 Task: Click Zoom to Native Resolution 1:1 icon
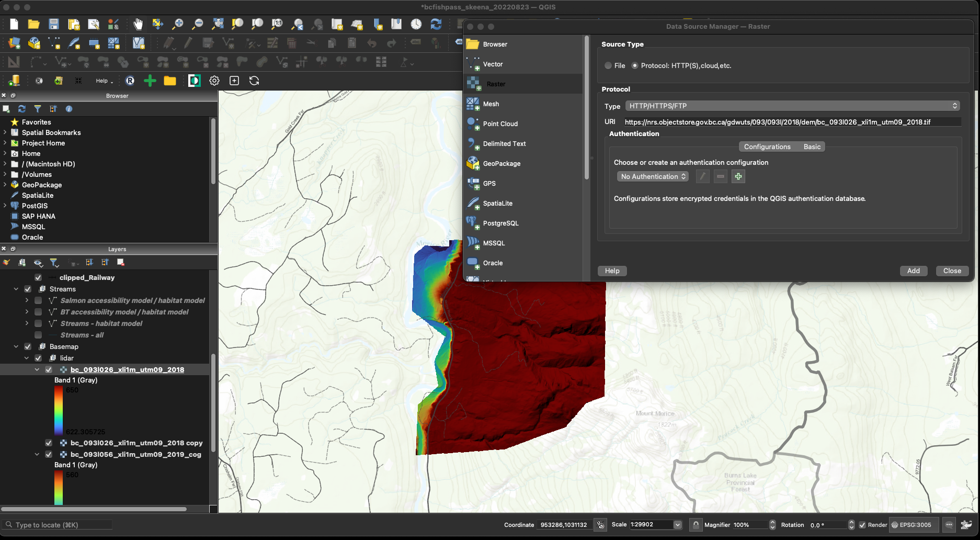pos(277,24)
